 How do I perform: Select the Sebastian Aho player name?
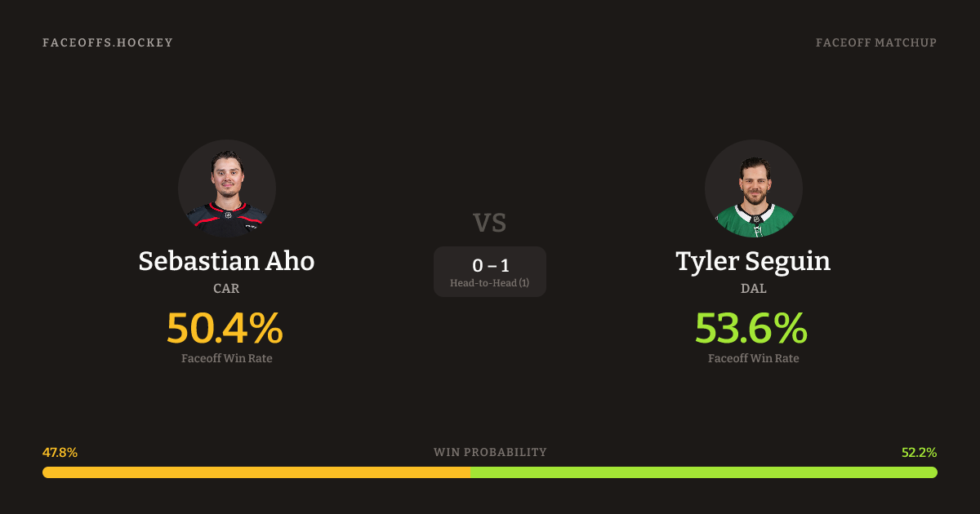coord(226,261)
